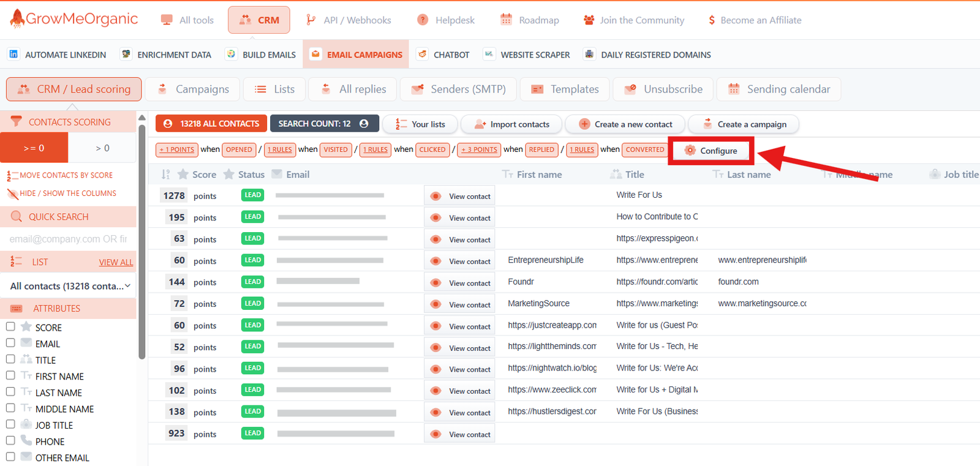
Task: Click View contact for 923 points row
Action: 460,434
